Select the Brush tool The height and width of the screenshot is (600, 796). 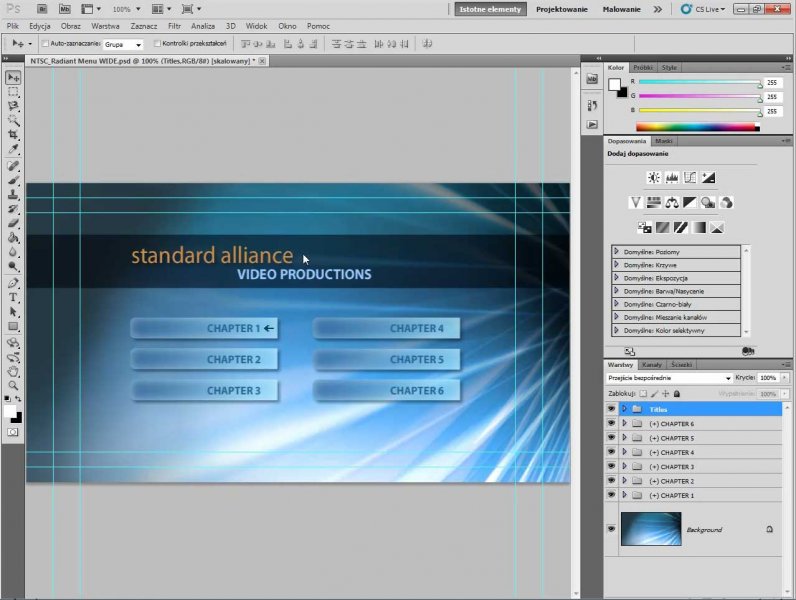click(13, 181)
